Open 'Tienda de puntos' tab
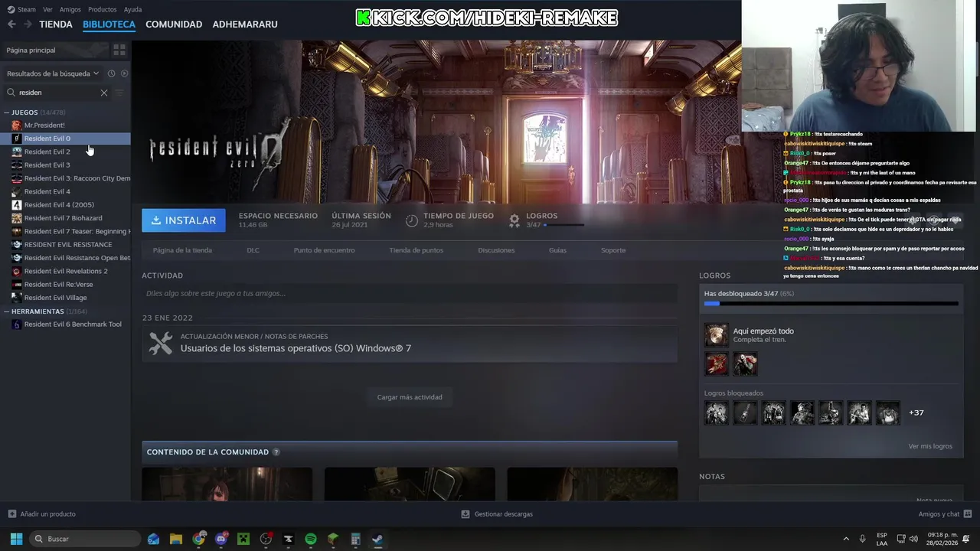Image resolution: width=980 pixels, height=551 pixels. tap(416, 250)
